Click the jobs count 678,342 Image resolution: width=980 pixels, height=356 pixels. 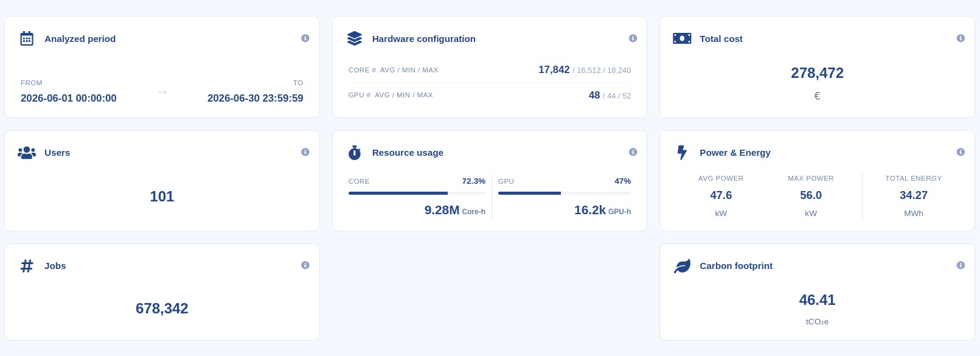tap(162, 309)
